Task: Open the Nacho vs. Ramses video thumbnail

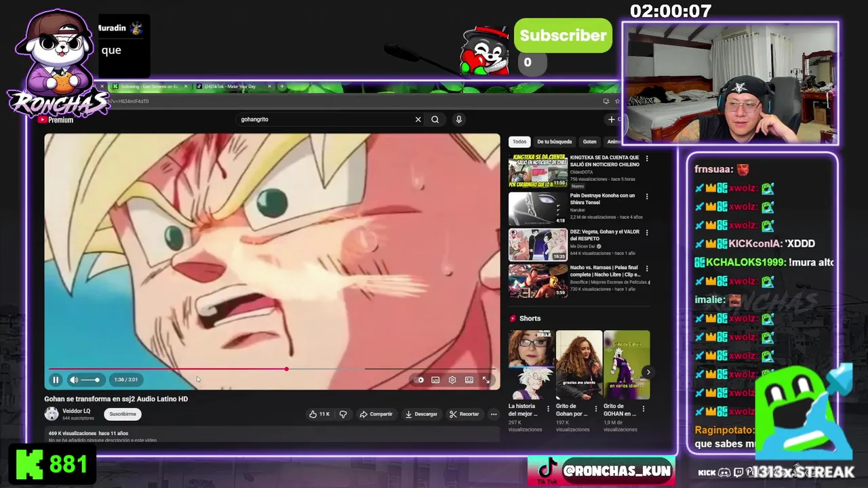Action: pos(538,281)
